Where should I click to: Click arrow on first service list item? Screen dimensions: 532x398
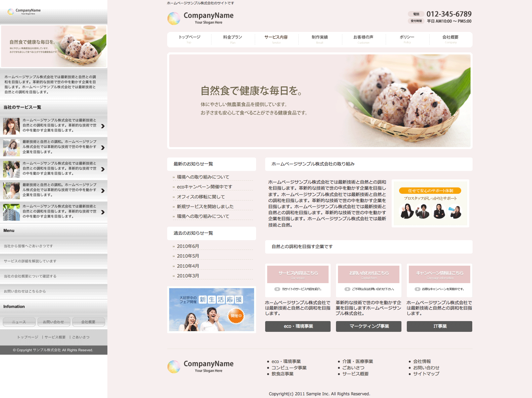tap(103, 126)
